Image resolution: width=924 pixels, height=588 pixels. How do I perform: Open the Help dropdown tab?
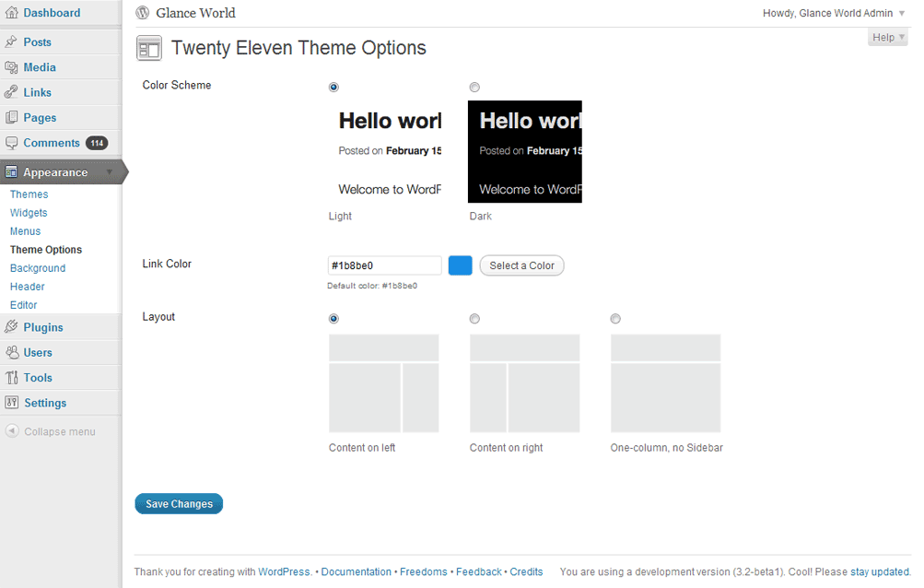[x=887, y=37]
